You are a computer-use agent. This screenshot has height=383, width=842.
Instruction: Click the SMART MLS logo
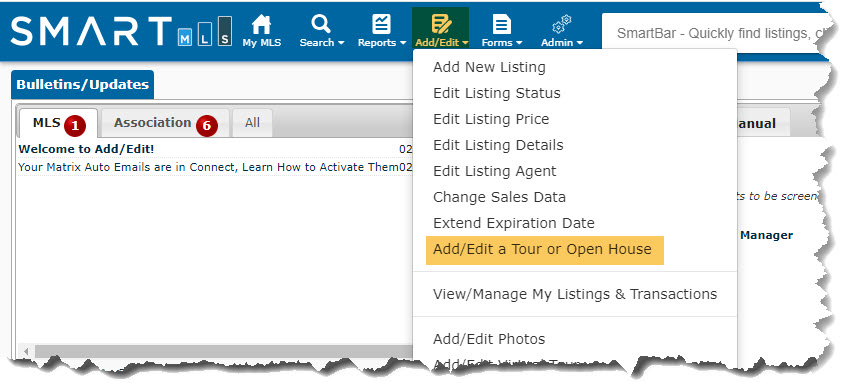click(x=120, y=31)
